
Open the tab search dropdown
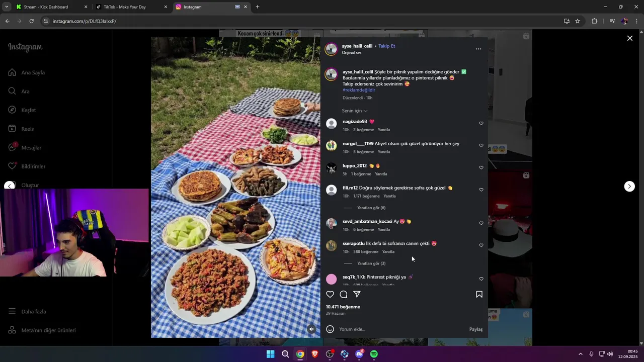(x=7, y=7)
